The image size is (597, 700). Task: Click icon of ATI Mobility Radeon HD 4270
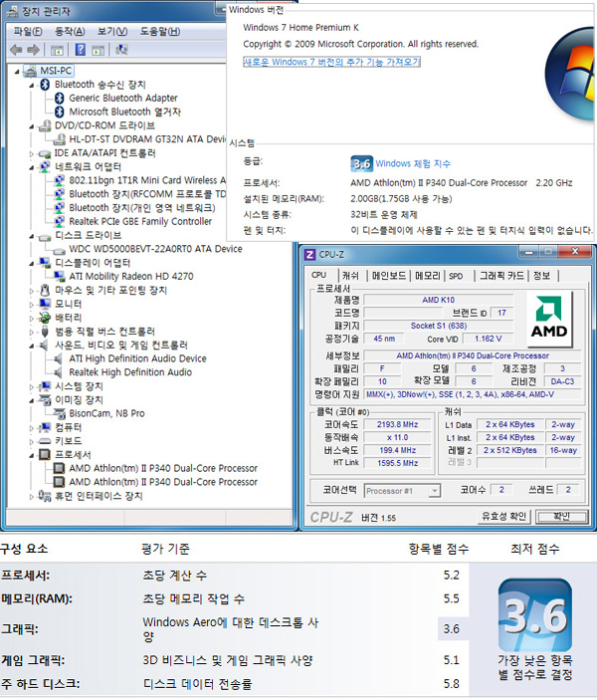point(60,277)
